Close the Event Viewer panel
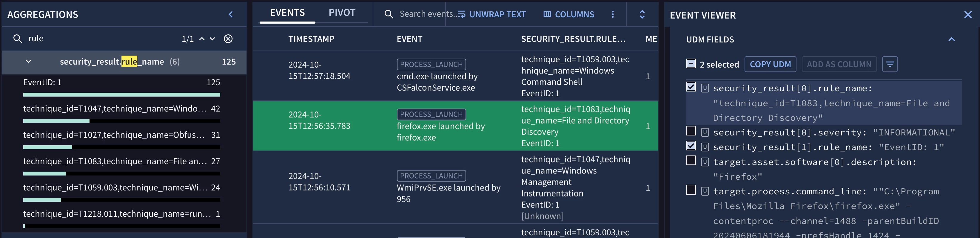Image resolution: width=980 pixels, height=238 pixels. (x=968, y=14)
